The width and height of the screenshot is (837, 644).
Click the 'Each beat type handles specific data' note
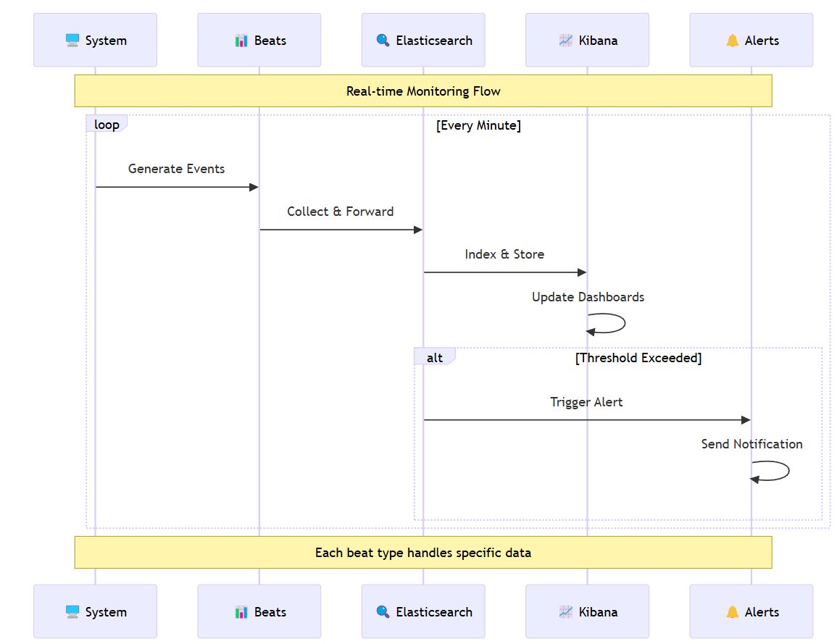(423, 552)
